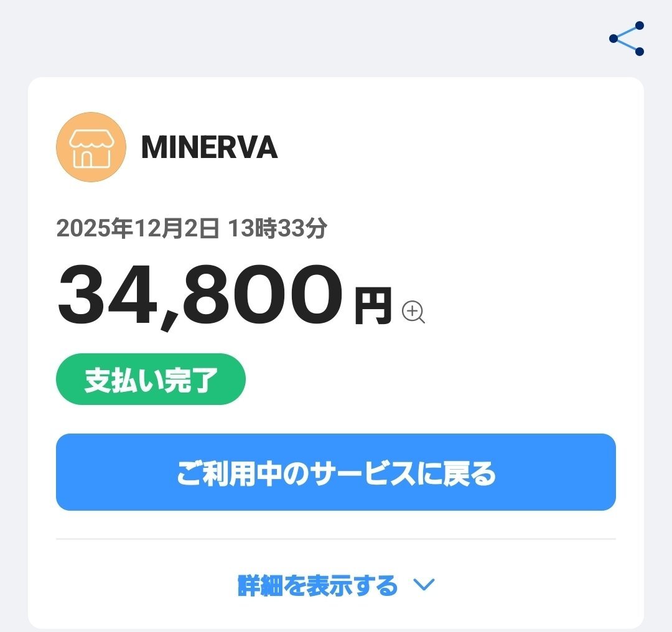Click the ご利用中のサービスに戻る button
The height and width of the screenshot is (632, 672).
click(x=336, y=472)
